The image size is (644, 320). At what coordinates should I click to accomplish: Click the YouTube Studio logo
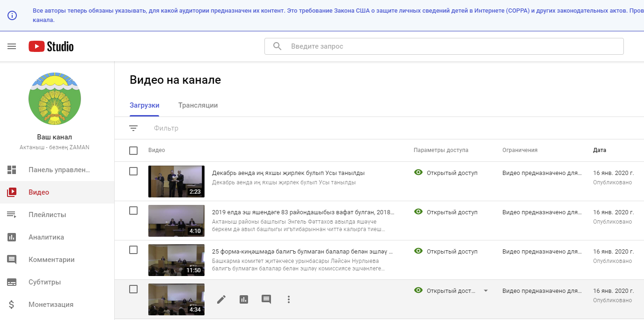(51, 46)
